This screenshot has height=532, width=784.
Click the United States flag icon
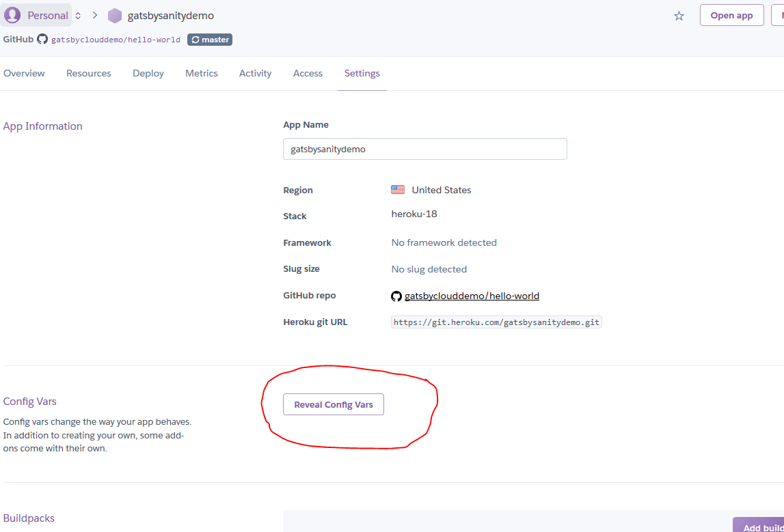398,189
